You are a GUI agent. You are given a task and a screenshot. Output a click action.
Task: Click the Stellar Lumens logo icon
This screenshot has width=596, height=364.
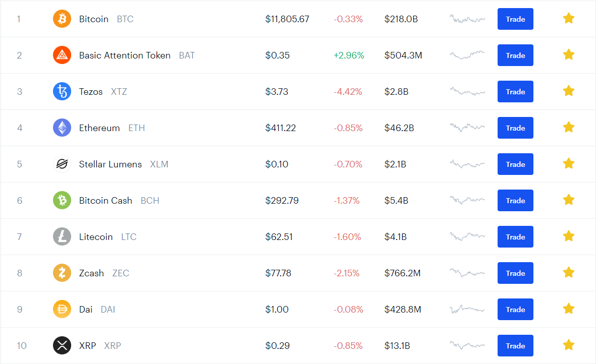[62, 164]
